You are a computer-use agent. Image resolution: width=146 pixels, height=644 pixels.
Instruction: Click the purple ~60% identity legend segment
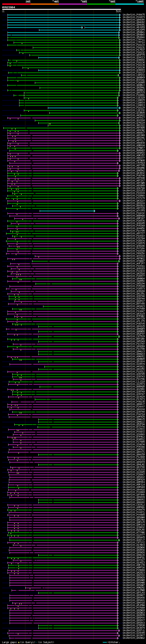pos(73,4)
